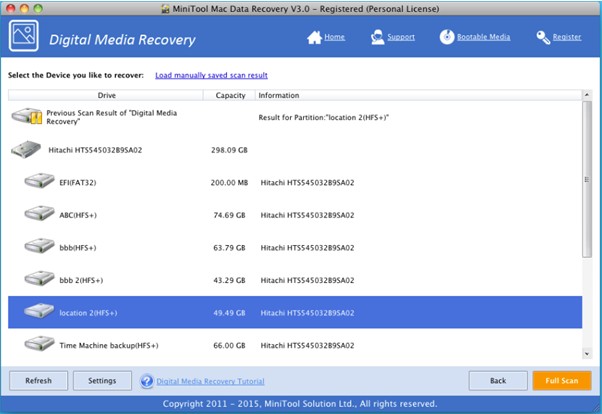Click the scrollbar up arrow

[587, 94]
